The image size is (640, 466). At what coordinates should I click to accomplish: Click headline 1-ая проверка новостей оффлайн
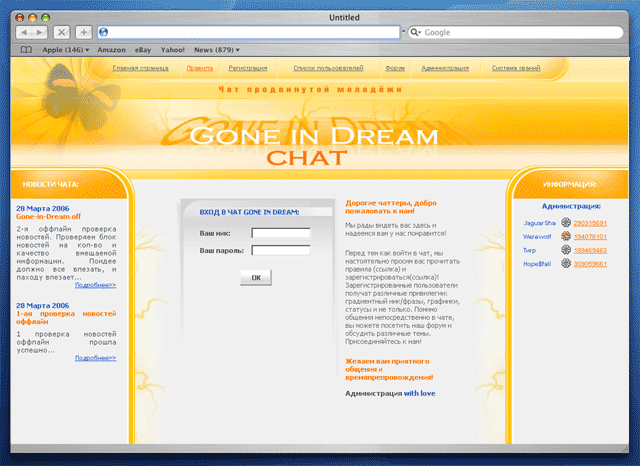66,317
